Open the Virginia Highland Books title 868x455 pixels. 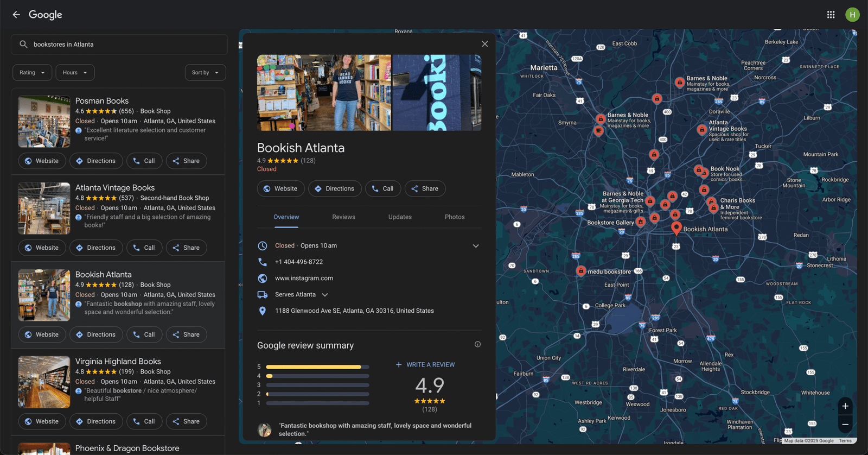tap(118, 361)
